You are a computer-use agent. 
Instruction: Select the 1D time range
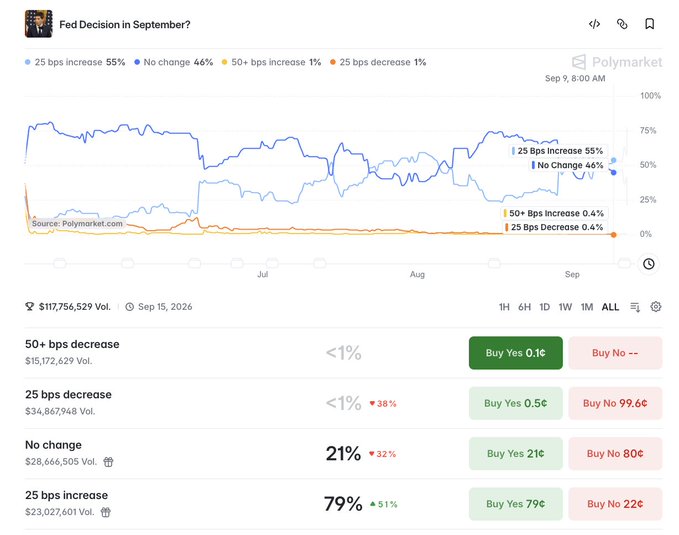(544, 307)
